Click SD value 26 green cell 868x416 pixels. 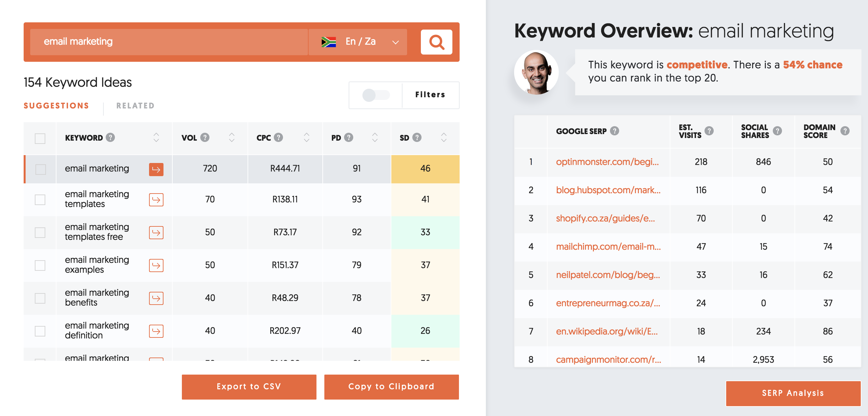[x=425, y=331]
